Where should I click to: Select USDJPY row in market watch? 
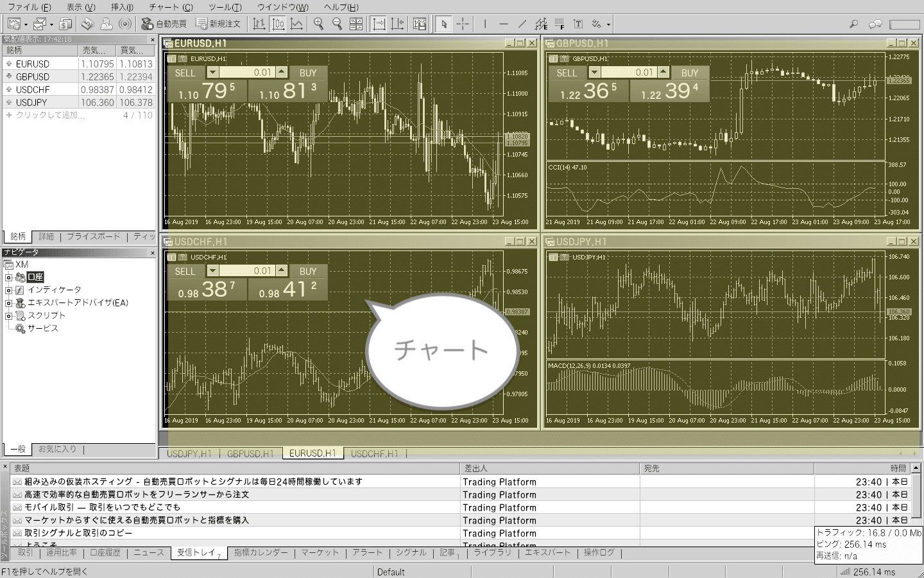78,102
